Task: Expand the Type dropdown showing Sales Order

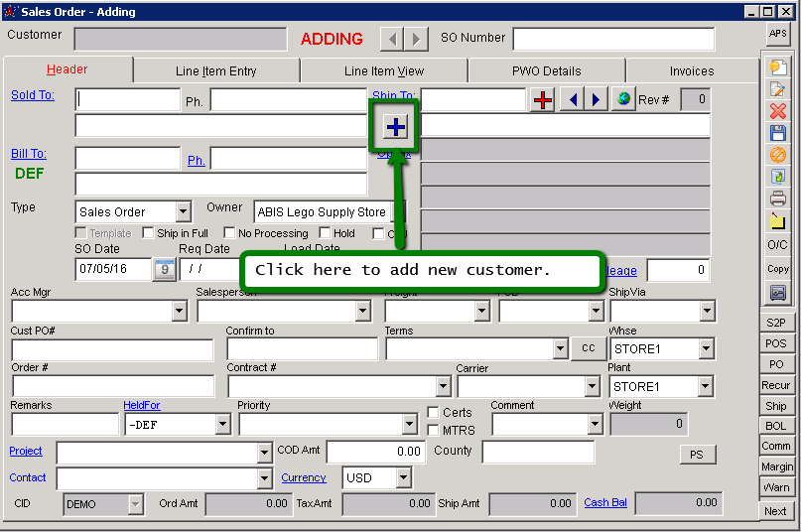Action: [x=183, y=211]
